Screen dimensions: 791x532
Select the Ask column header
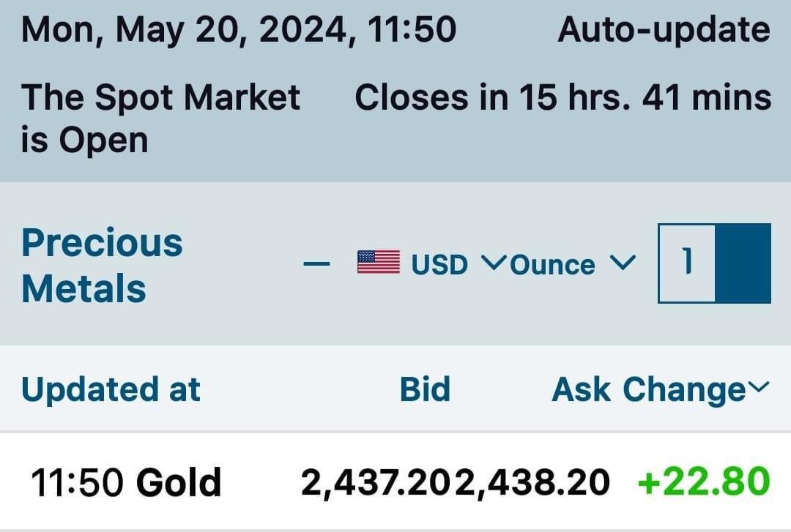pos(582,389)
